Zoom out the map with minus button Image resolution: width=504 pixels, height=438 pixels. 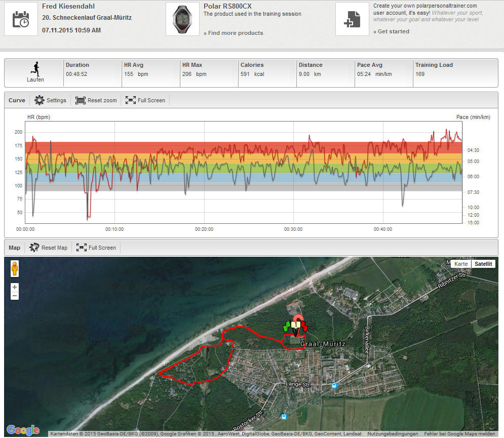[15, 296]
